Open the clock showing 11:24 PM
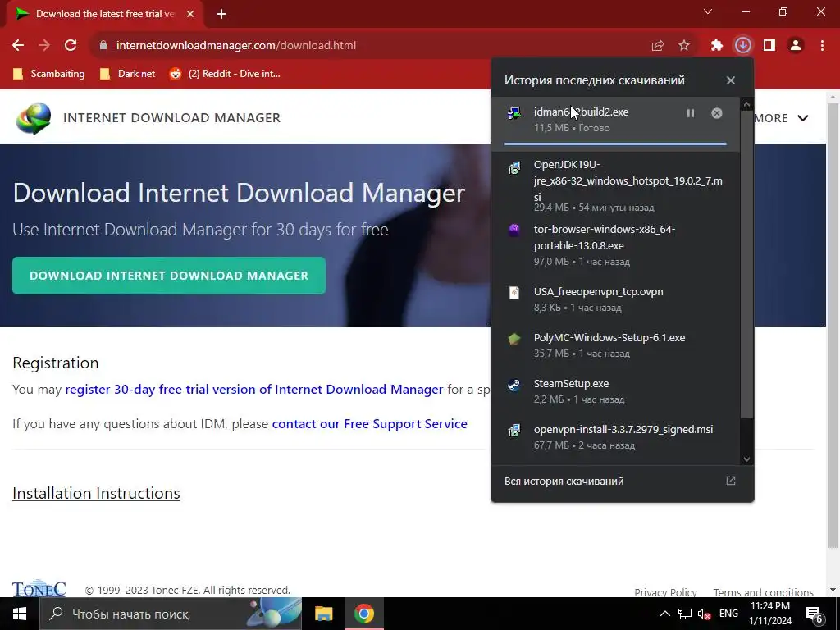Image resolution: width=840 pixels, height=630 pixels. tap(769, 614)
